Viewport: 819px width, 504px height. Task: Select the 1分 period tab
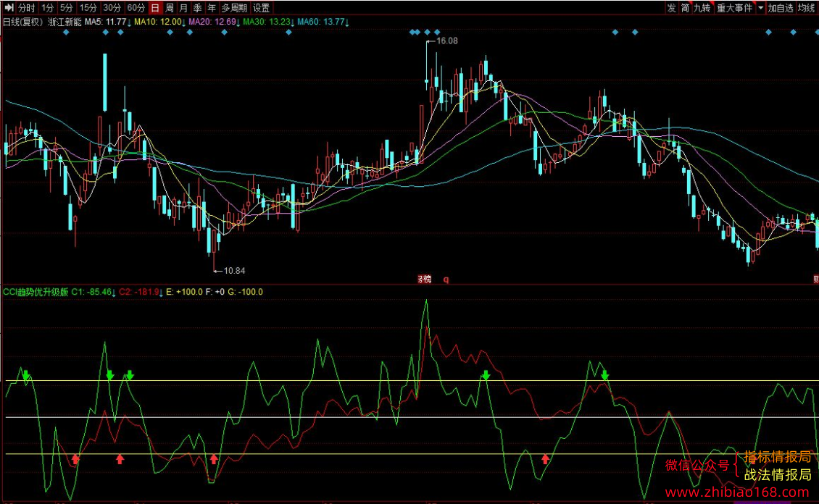pos(48,7)
